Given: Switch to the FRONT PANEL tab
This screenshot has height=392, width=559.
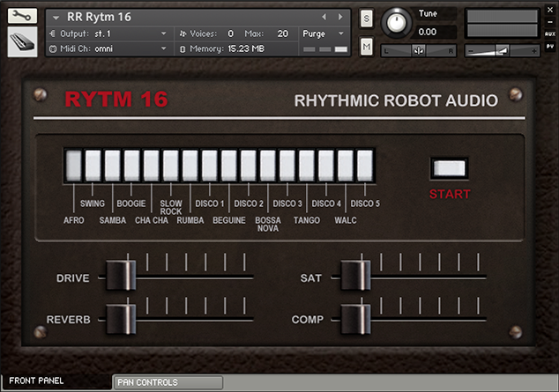Looking at the screenshot, I should tap(56, 381).
